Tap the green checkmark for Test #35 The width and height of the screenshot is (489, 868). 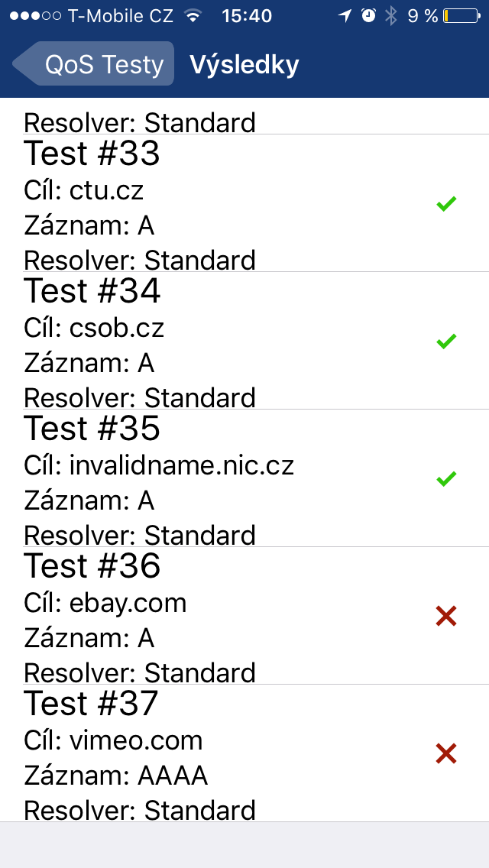coord(446,478)
